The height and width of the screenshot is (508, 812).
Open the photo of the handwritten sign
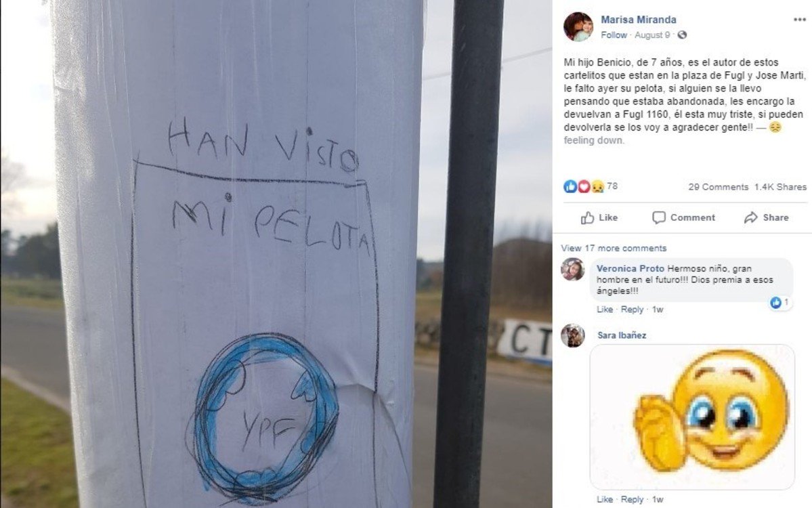click(276, 254)
